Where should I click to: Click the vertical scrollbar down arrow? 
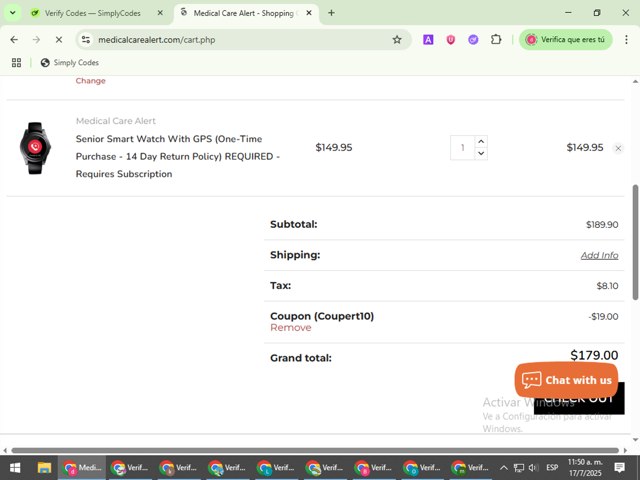636,440
